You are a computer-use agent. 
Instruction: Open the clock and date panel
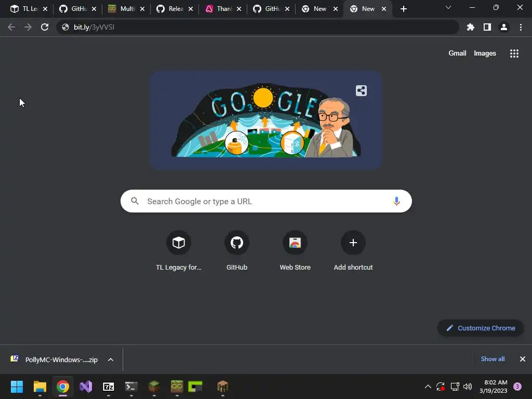pyautogui.click(x=493, y=387)
